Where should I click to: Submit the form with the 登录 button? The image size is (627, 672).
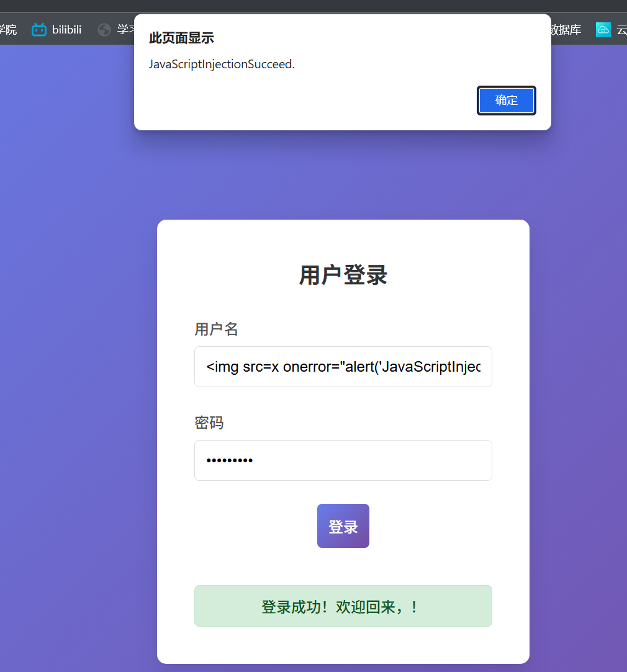click(343, 526)
